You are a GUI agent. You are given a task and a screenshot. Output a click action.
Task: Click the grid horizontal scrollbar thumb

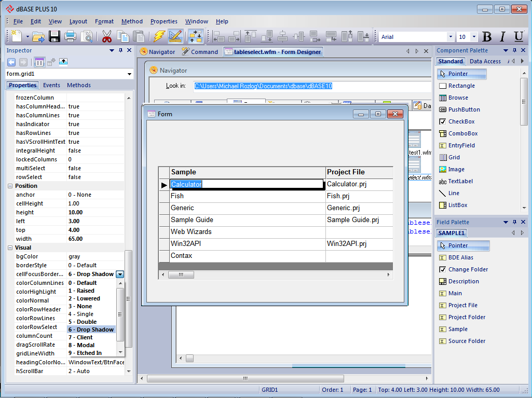click(181, 275)
